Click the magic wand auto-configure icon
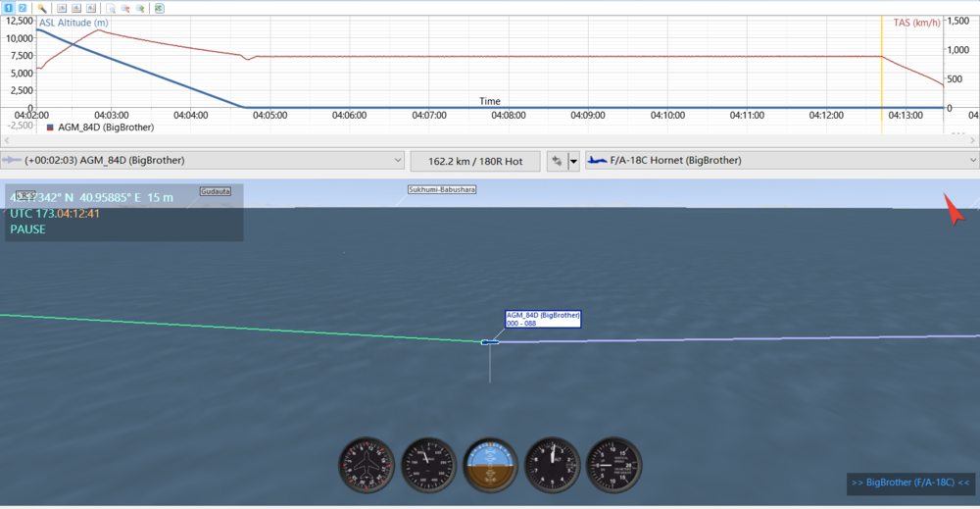Image resolution: width=980 pixels, height=509 pixels. 42,8
